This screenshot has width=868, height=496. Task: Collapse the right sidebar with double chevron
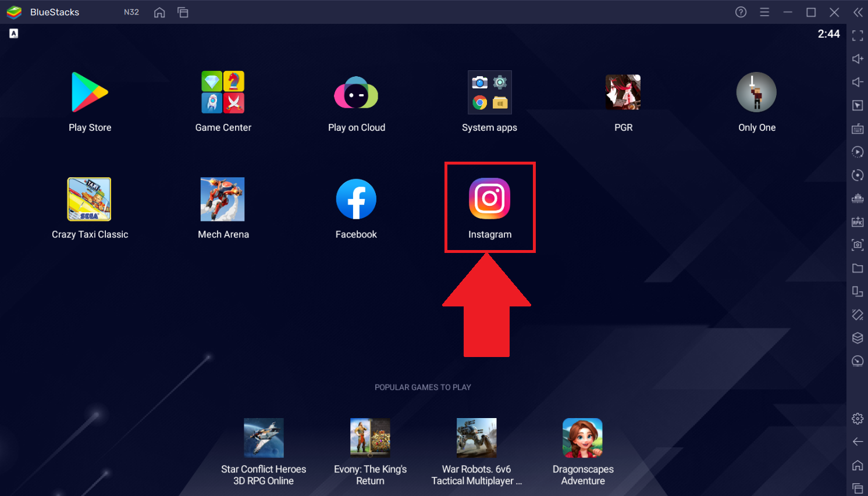[x=858, y=12]
